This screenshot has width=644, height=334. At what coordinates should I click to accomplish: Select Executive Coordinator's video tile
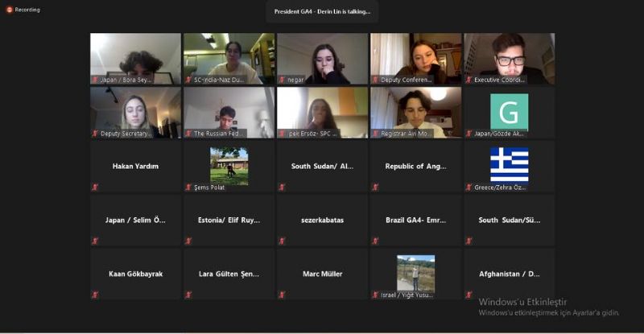click(510, 59)
